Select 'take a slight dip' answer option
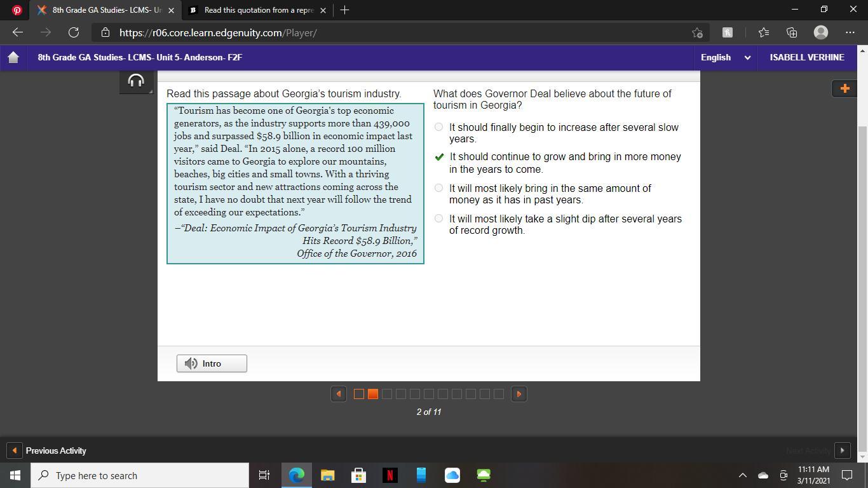This screenshot has height=488, width=868. click(x=438, y=219)
